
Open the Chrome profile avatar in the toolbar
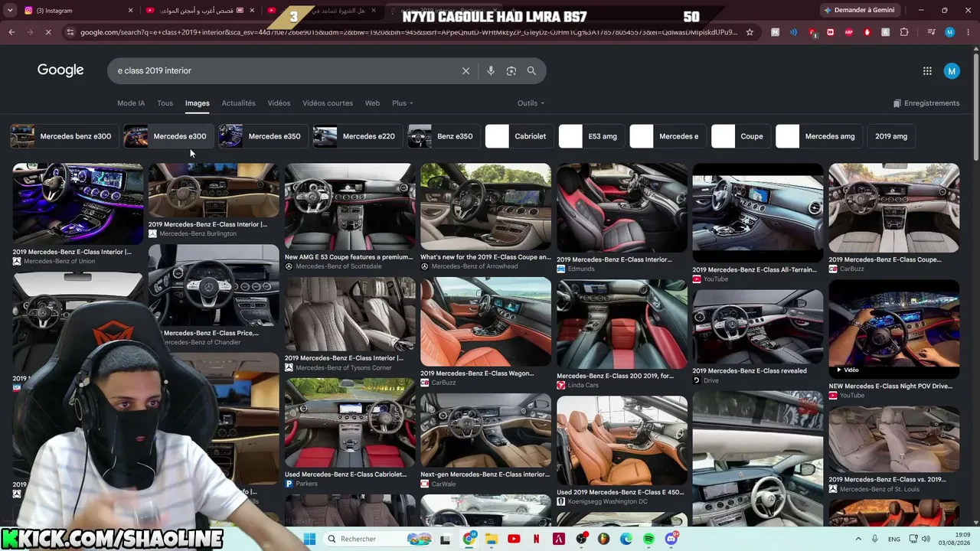(x=950, y=32)
